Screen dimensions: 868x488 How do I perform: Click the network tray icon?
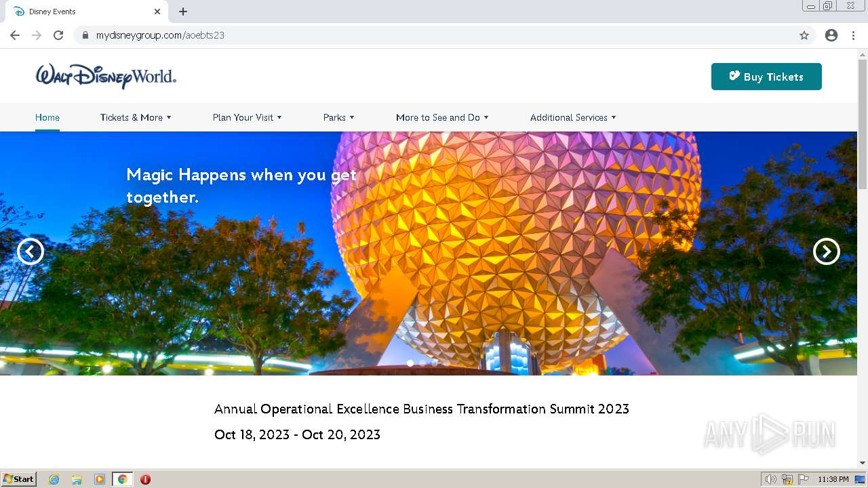click(x=787, y=479)
